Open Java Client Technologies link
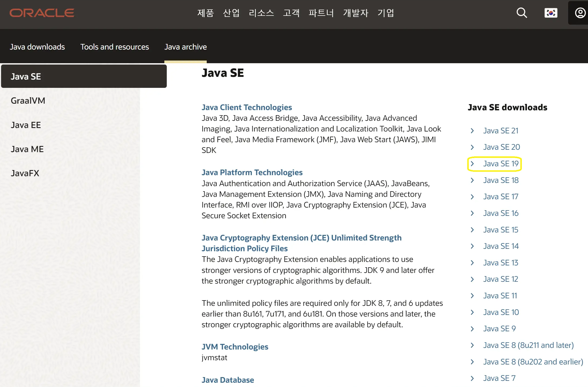588x387 pixels. point(247,107)
